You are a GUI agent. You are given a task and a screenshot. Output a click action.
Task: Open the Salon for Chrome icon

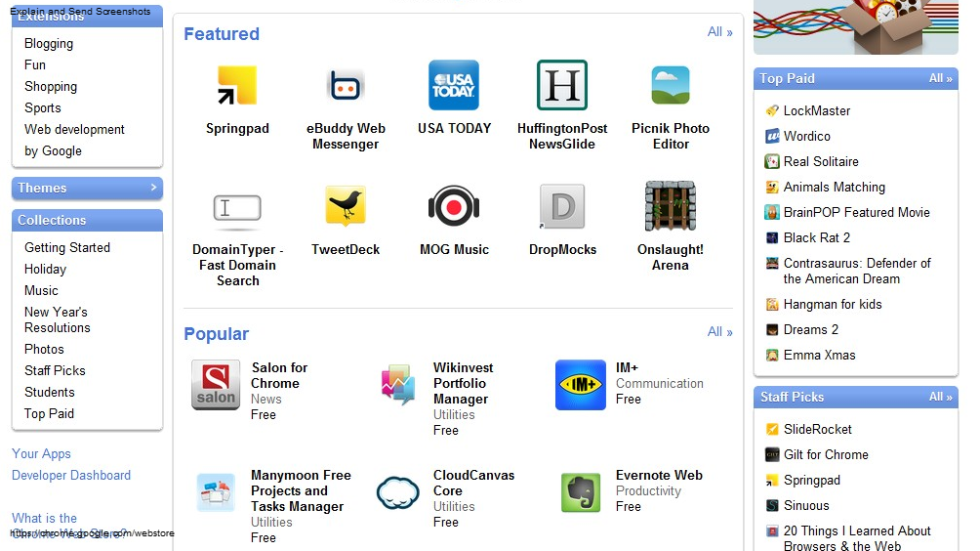pos(216,385)
